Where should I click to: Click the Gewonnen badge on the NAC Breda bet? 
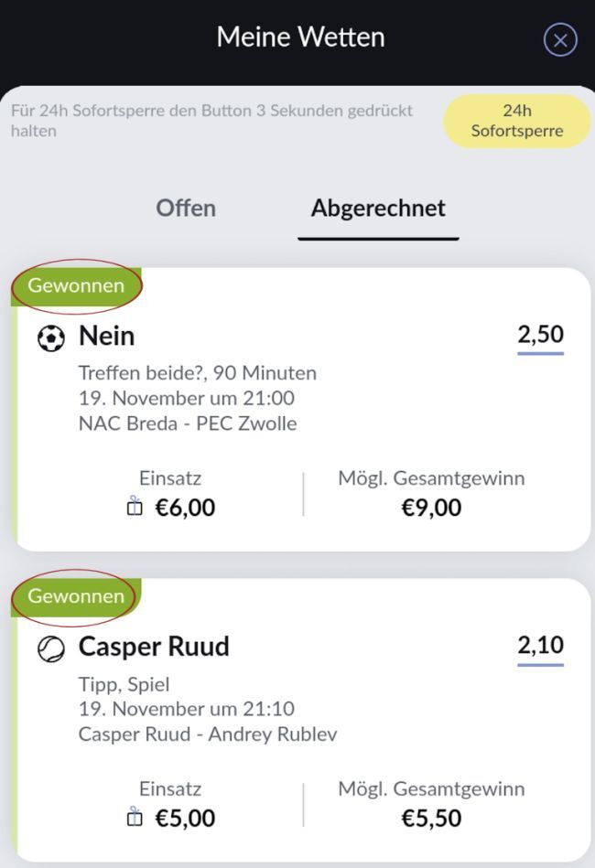coord(76,285)
